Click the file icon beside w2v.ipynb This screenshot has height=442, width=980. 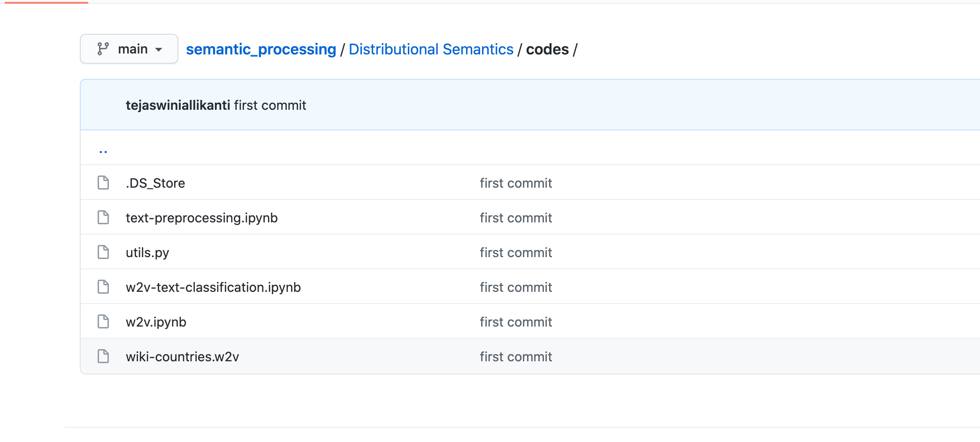[x=103, y=321]
